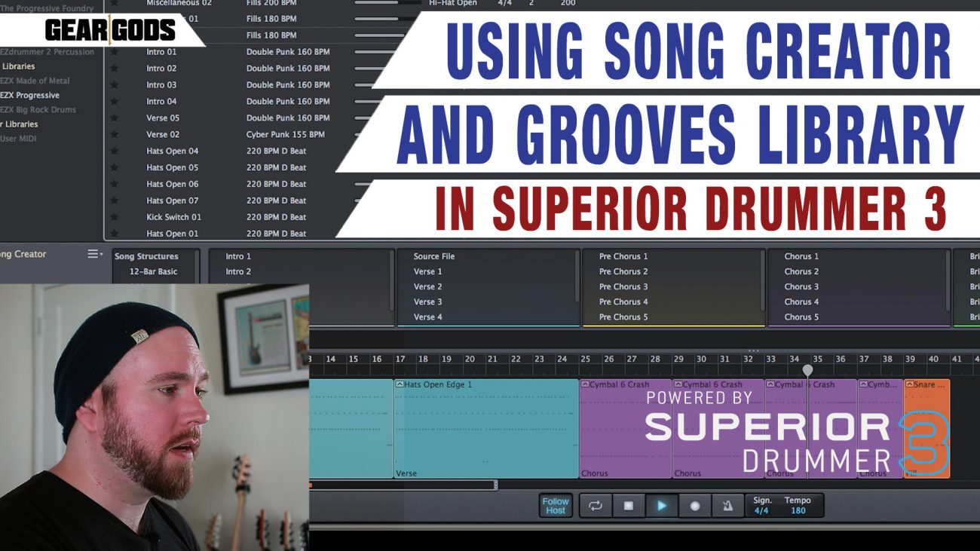Viewport: 980px width, 551px height.
Task: Choose the 12-Bar Basic song structure
Action: (154, 271)
